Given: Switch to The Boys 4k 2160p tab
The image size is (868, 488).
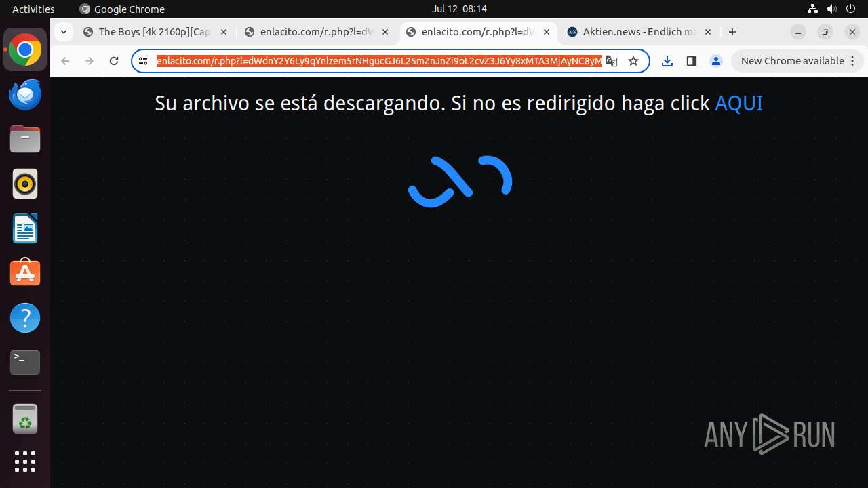Looking at the screenshot, I should click(x=156, y=32).
